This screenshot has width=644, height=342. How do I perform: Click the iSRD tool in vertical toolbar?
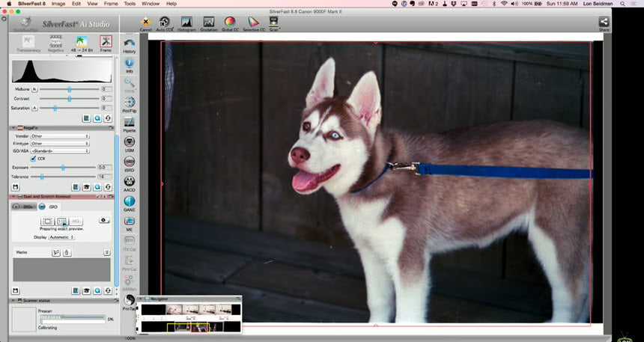coord(130,164)
